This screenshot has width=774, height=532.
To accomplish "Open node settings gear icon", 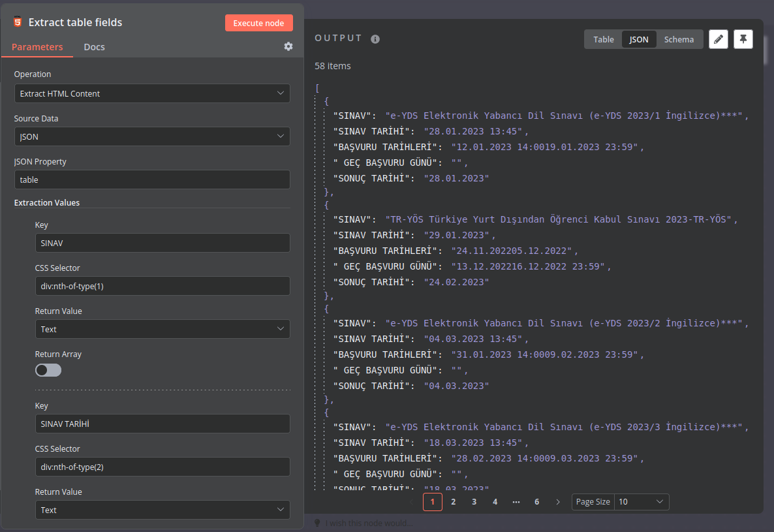I will point(288,46).
